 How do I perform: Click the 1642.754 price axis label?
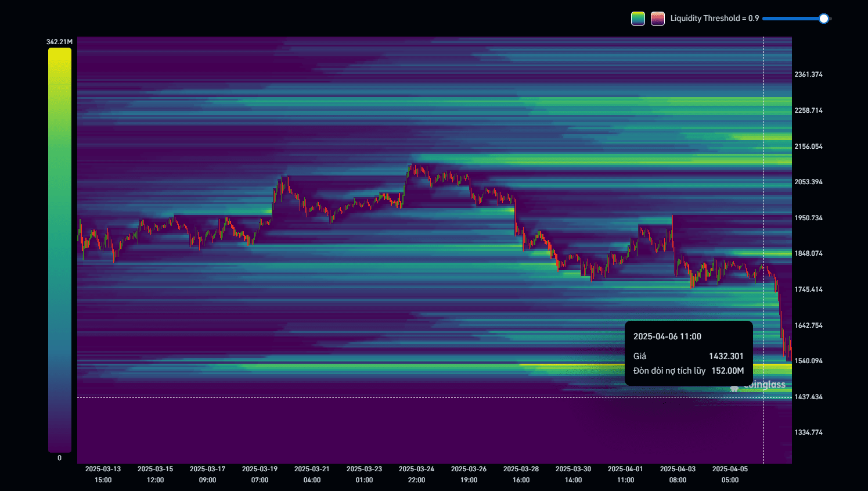(x=808, y=325)
